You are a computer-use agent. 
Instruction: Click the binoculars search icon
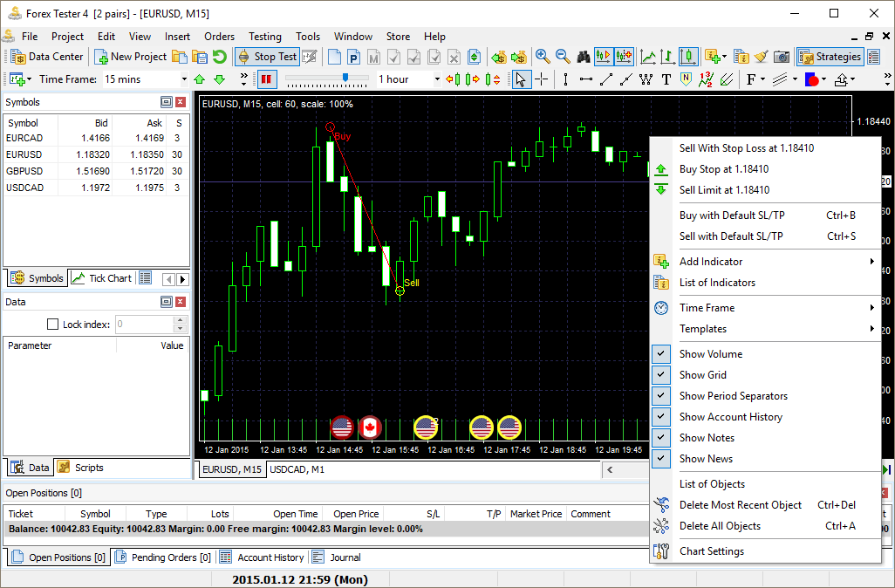[x=584, y=57]
